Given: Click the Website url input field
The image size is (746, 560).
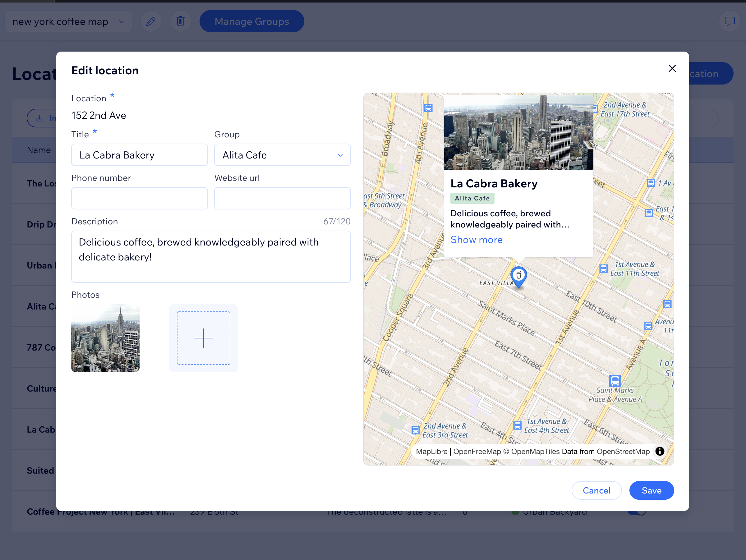Looking at the screenshot, I should [282, 199].
